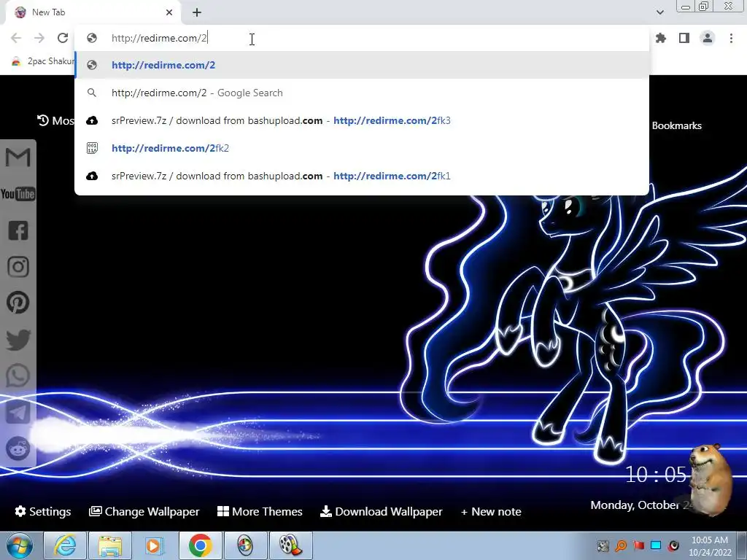Open the Twitter sidebar shortcut
This screenshot has height=560, width=747.
pyautogui.click(x=18, y=340)
